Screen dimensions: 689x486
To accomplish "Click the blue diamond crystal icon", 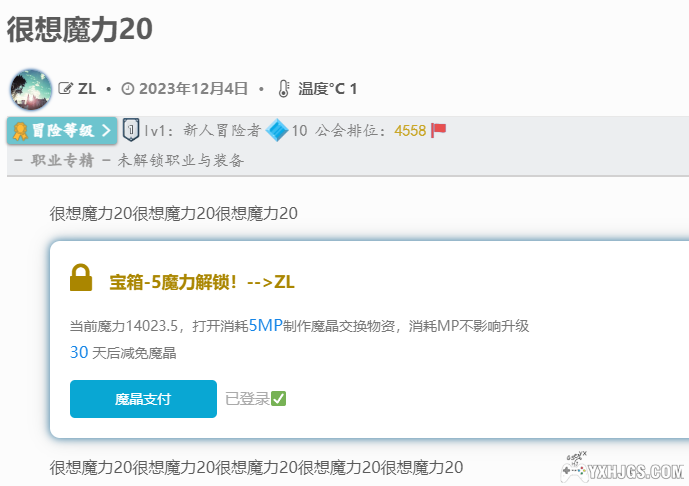I will (x=277, y=131).
